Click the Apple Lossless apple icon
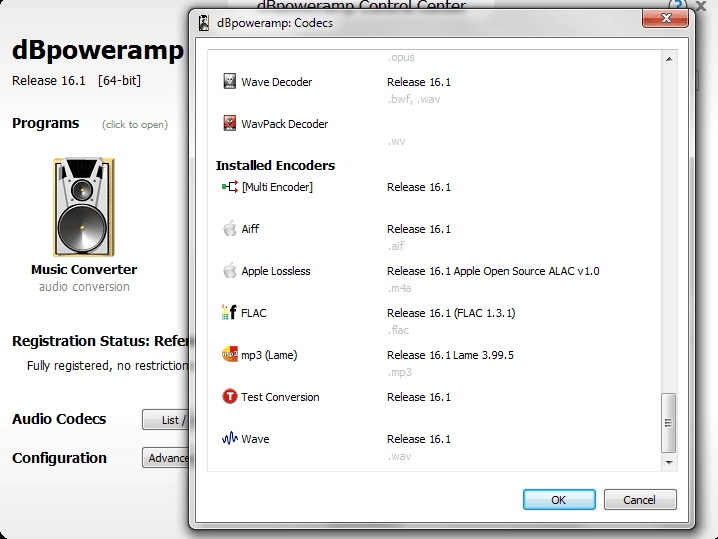718x539 pixels. pyautogui.click(x=230, y=270)
